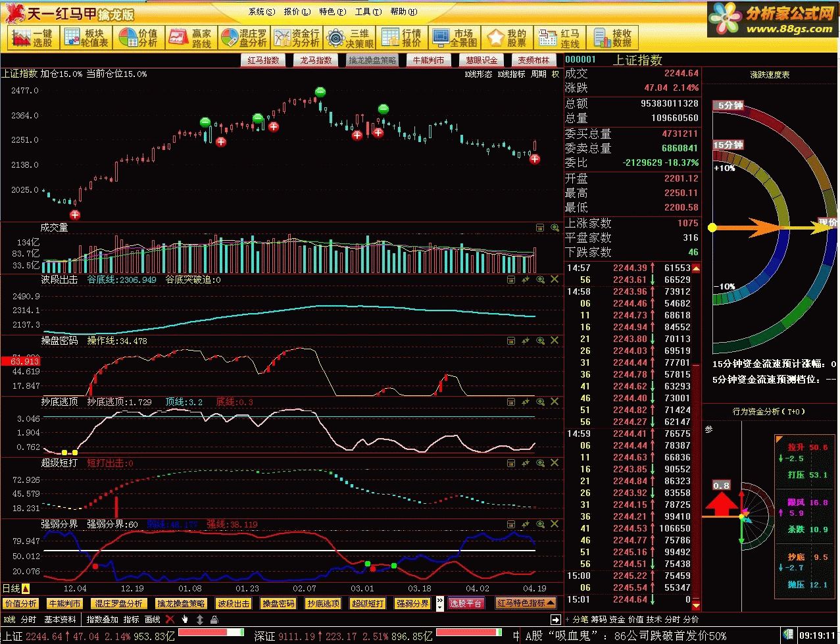The image size is (840, 644).
Task: Toggle the 指标 indicator option
Action: coord(132,619)
